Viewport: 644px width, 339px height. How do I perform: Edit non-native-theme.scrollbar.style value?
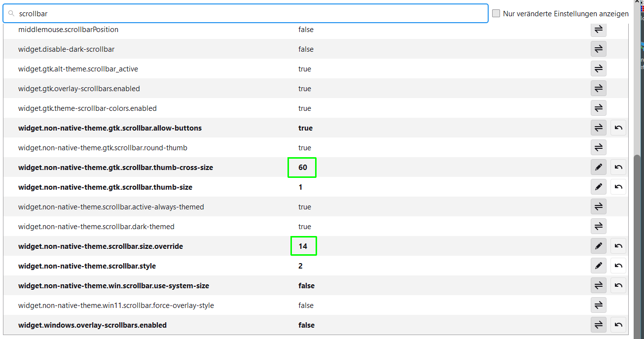(599, 266)
